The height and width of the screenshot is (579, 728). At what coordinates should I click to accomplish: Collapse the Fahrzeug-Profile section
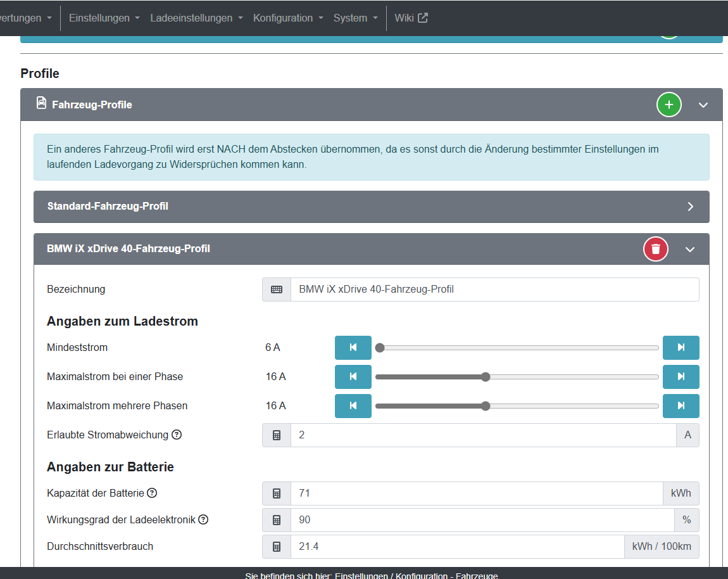(703, 105)
